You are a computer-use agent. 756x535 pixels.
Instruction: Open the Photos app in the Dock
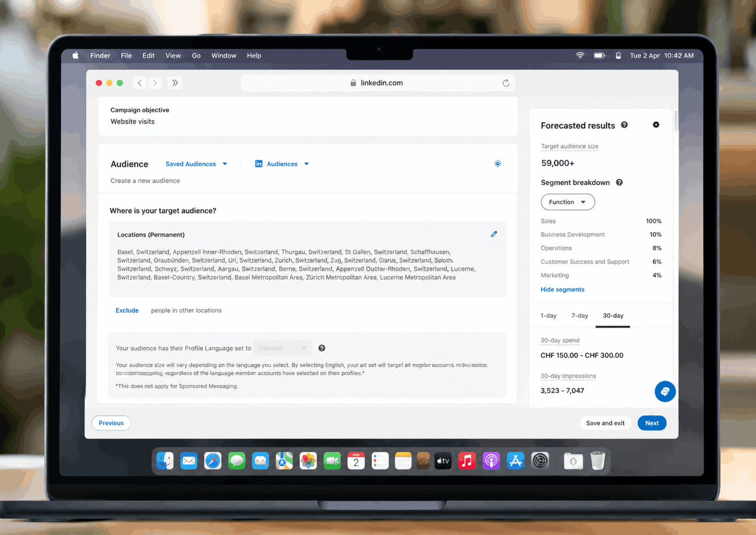pyautogui.click(x=308, y=460)
